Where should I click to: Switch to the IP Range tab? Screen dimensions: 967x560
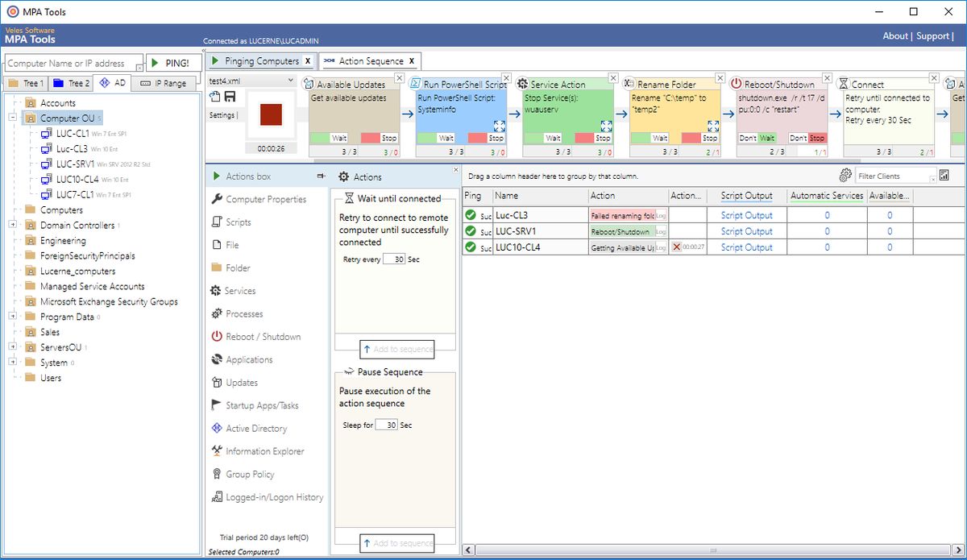pos(163,83)
